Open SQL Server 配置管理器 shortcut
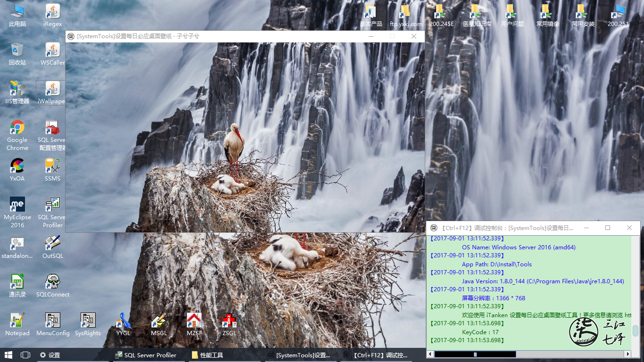The height and width of the screenshot is (362, 644). (52, 135)
